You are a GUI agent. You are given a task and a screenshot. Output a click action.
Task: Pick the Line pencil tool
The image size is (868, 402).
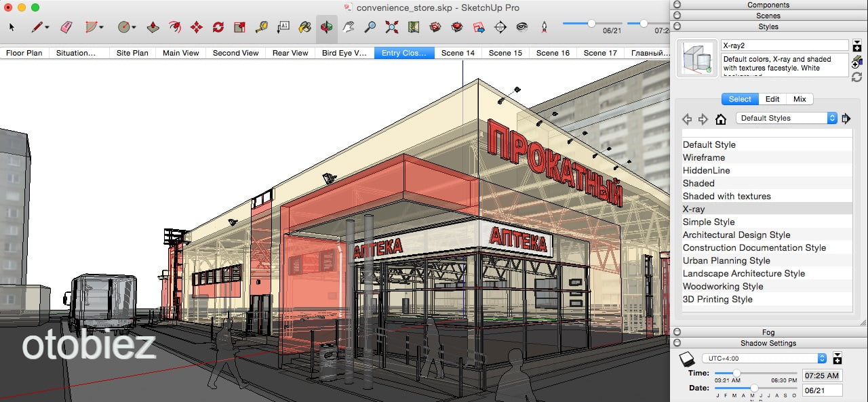pos(37,27)
